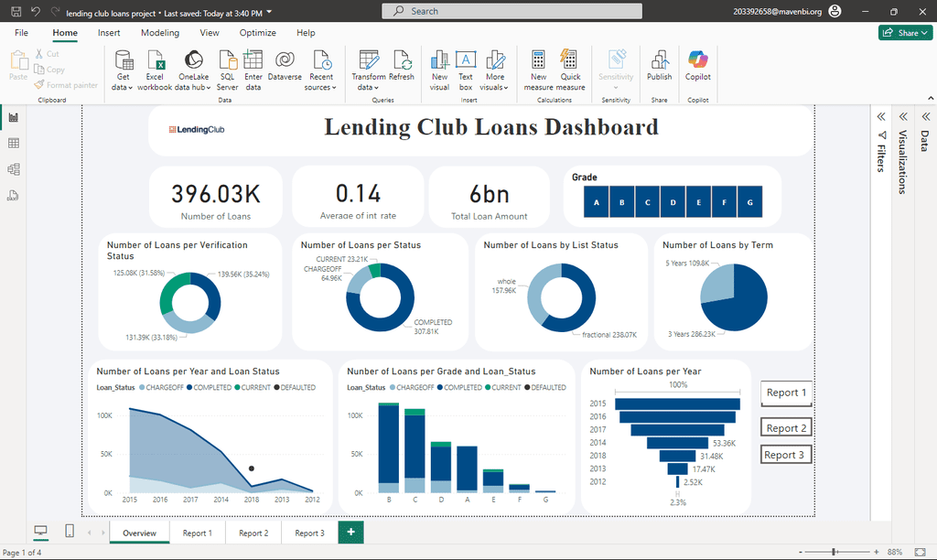
Task: Open the Help ribbon tab
Action: [x=306, y=33]
